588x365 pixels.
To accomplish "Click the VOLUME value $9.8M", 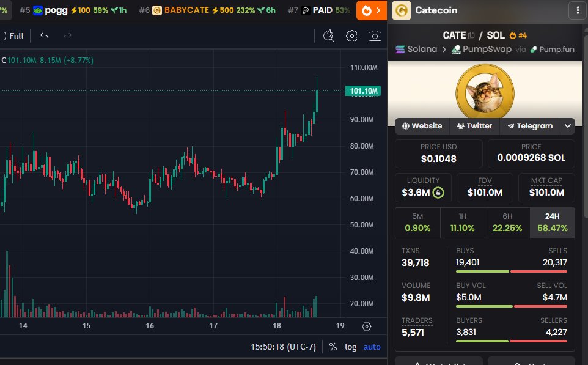I will (416, 298).
